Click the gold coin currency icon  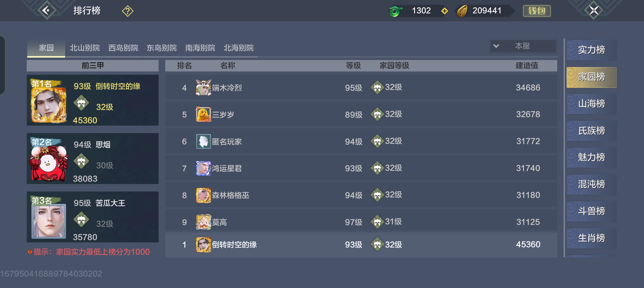(462, 11)
